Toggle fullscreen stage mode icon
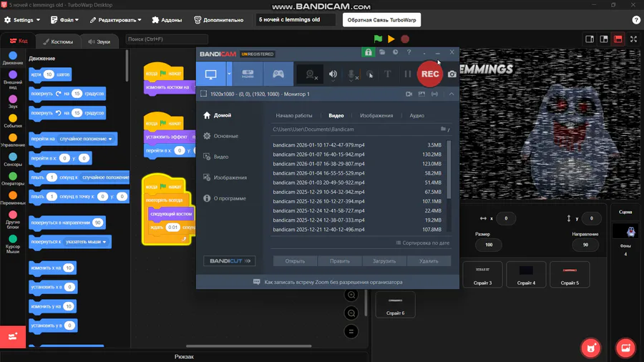Screen dimensions: 644x362 pos(634,39)
